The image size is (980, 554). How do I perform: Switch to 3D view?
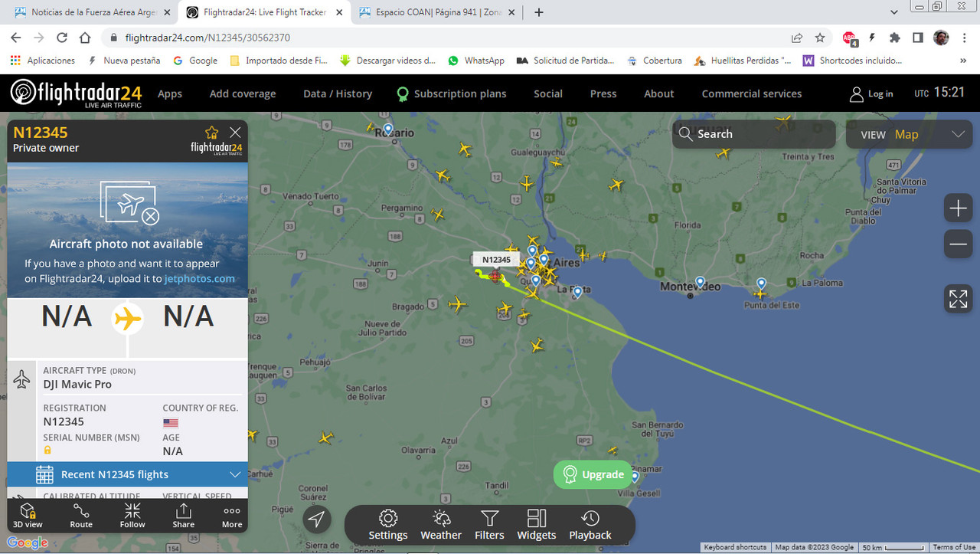click(x=28, y=516)
